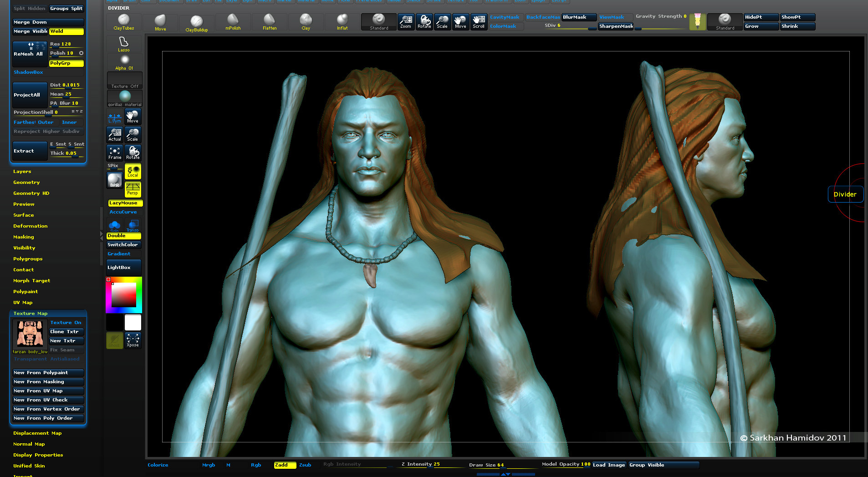This screenshot has width=868, height=477.
Task: Enable Texture On
Action: (x=66, y=323)
